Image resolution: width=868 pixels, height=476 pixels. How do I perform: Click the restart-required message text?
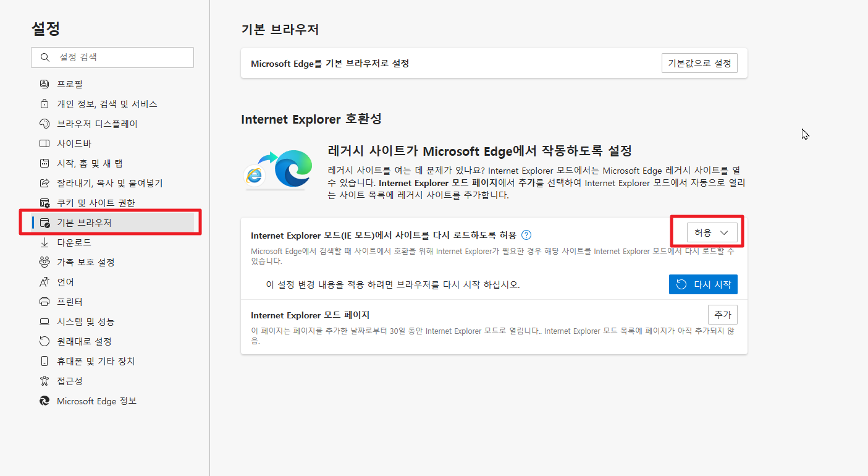[393, 284]
